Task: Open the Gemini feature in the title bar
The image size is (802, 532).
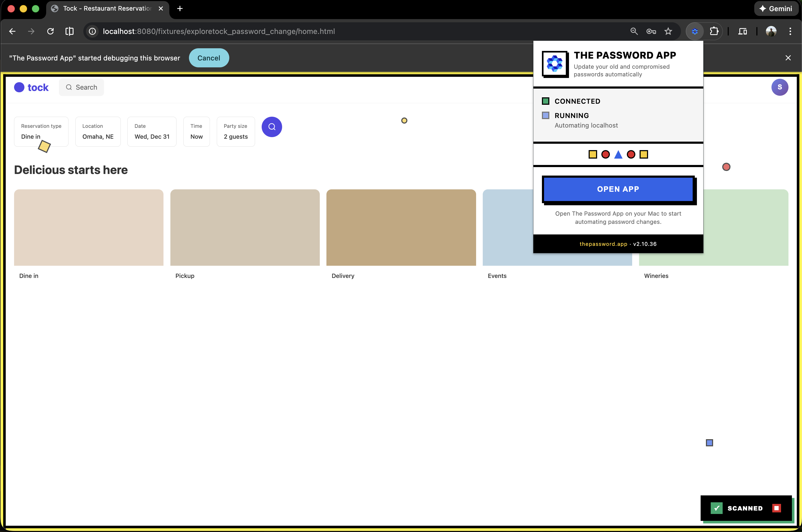Action: click(x=776, y=8)
